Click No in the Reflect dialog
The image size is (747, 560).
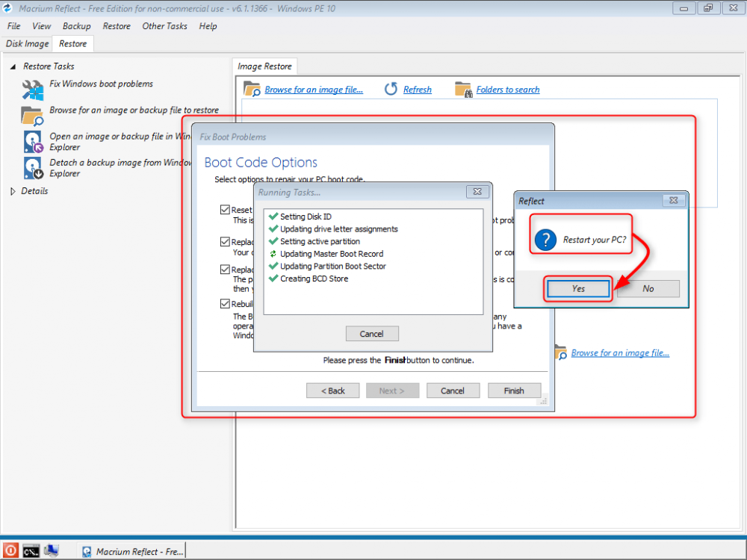tap(648, 288)
